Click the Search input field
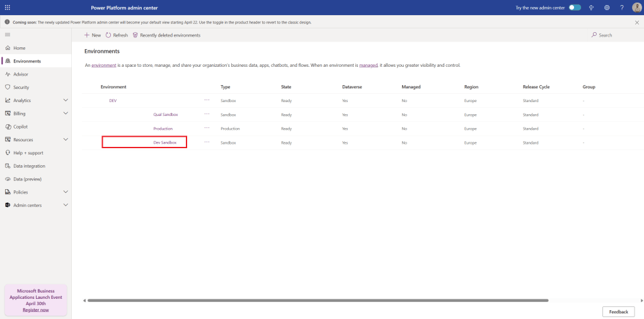Image resolution: width=644 pixels, height=319 pixels. point(605,35)
